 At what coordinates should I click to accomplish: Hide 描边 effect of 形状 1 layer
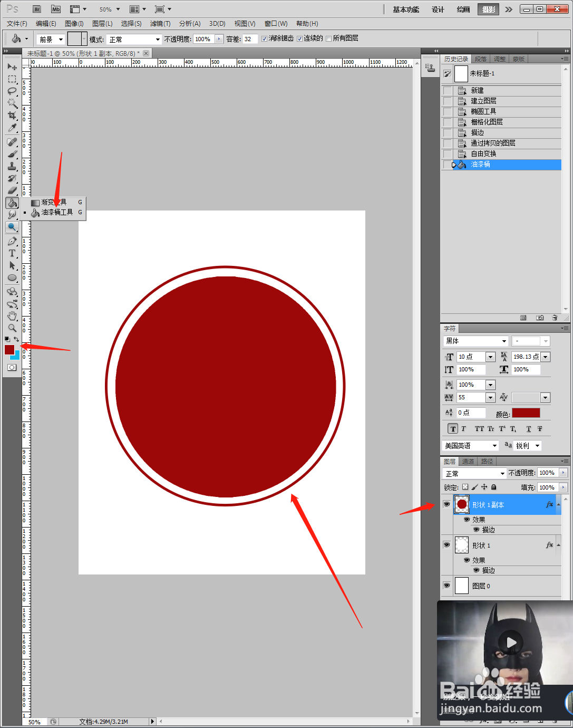(x=477, y=570)
